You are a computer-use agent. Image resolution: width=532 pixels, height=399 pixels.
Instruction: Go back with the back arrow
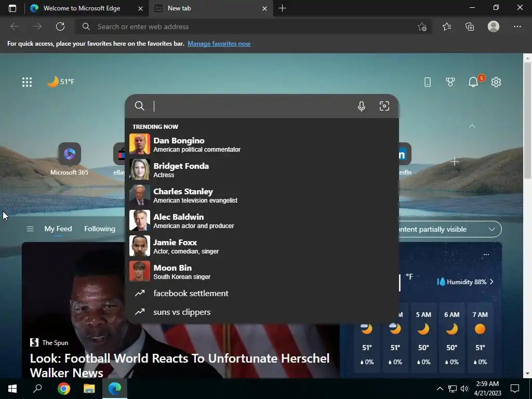14,26
